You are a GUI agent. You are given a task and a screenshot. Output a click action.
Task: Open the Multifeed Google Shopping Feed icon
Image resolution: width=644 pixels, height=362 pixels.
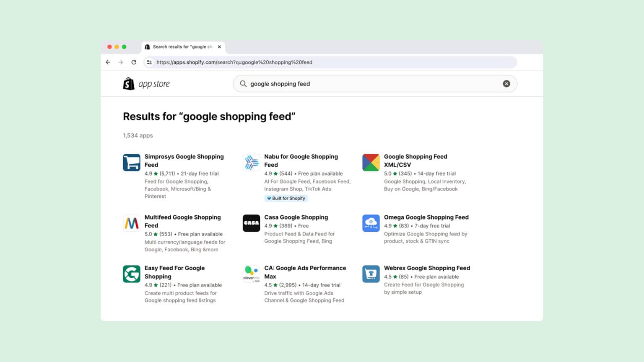click(131, 223)
